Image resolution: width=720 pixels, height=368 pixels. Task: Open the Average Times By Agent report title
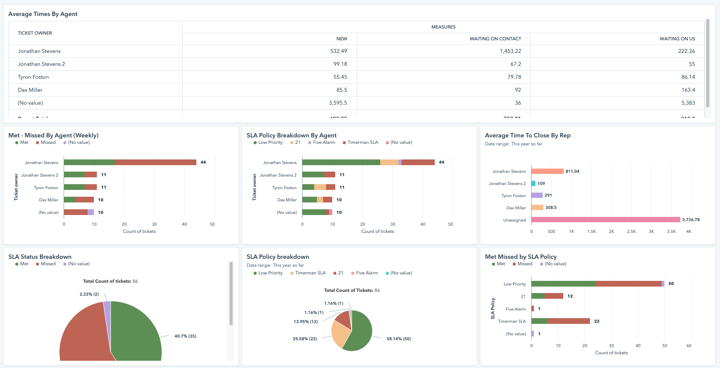click(43, 14)
